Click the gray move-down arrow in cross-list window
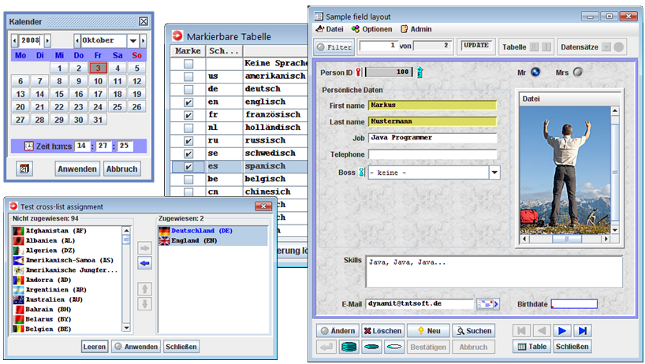 [144, 304]
